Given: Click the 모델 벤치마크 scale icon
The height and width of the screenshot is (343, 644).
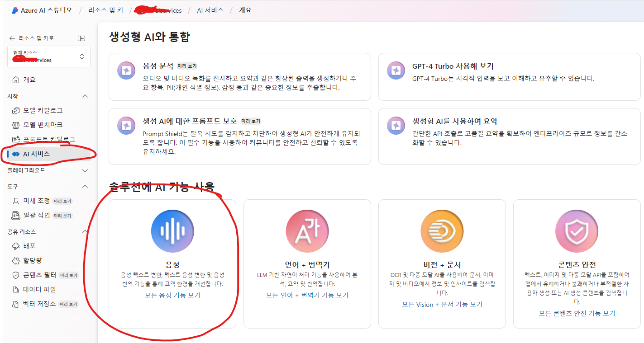Looking at the screenshot, I should [16, 125].
